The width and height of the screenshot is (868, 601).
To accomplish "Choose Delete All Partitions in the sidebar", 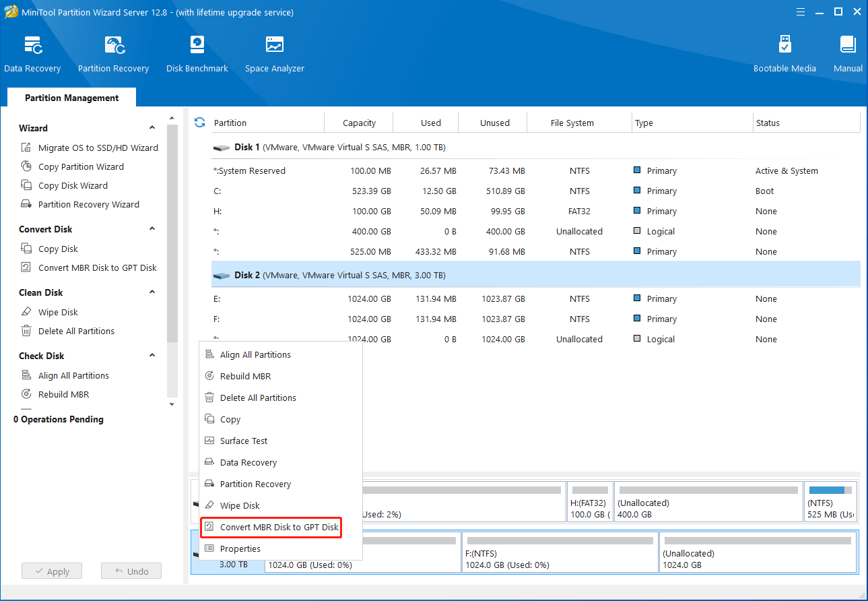I will pos(67,331).
